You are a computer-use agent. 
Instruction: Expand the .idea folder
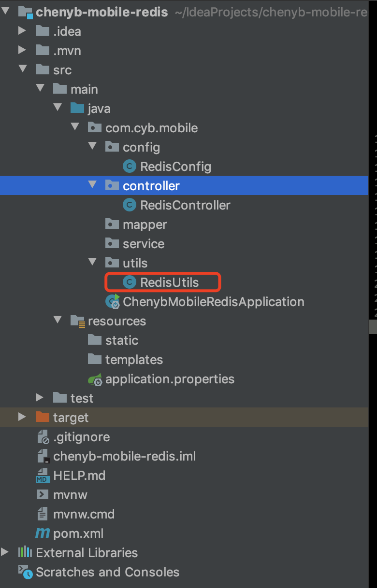pyautogui.click(x=22, y=31)
